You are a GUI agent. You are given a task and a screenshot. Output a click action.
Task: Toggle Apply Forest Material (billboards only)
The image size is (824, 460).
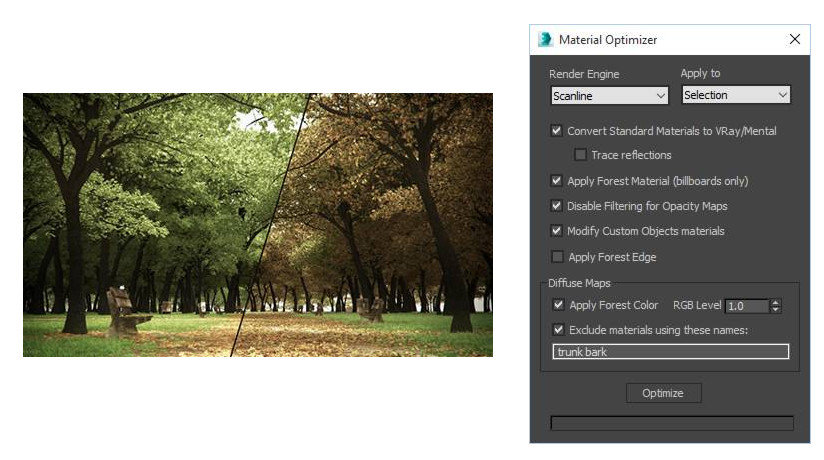(556, 181)
